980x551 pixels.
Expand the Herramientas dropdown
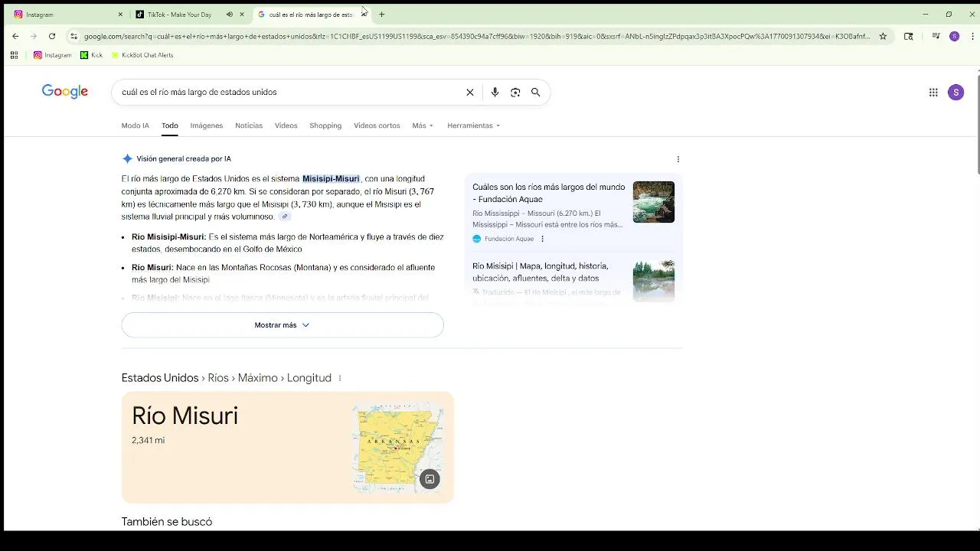point(473,126)
